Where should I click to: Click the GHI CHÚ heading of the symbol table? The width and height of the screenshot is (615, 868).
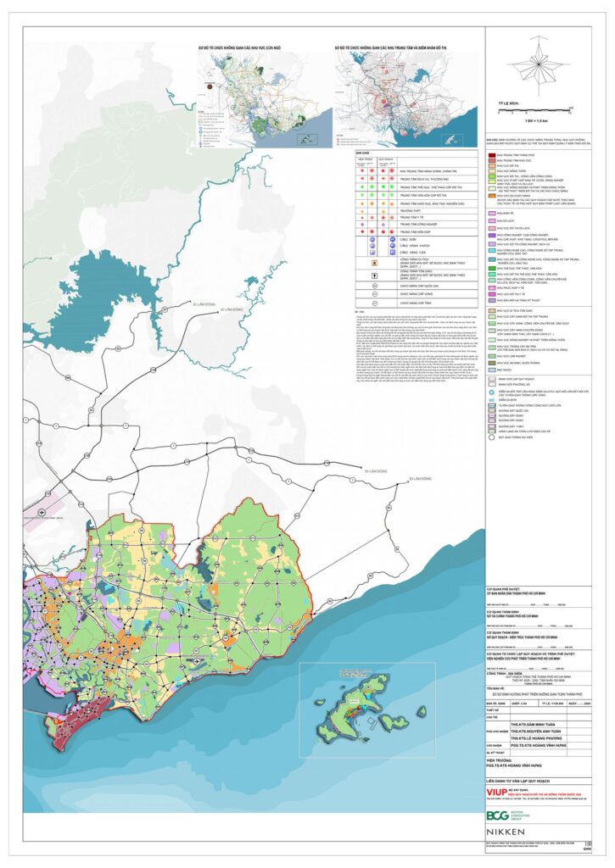click(362, 153)
